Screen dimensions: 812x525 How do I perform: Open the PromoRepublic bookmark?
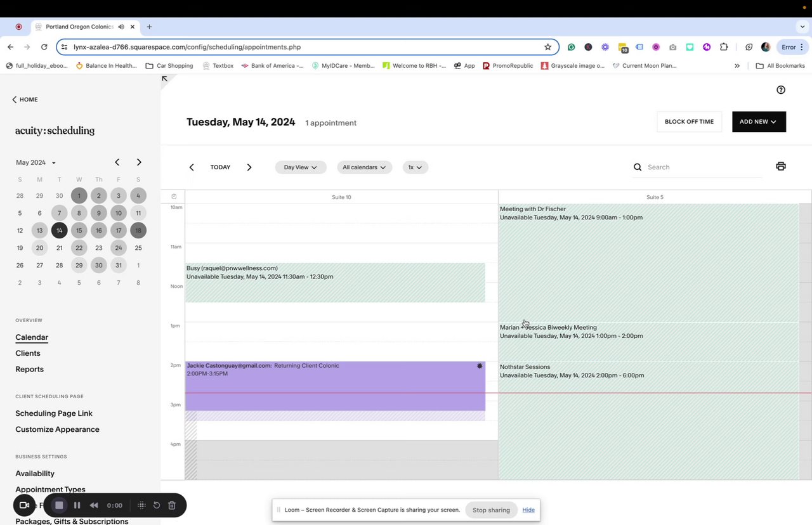click(x=507, y=65)
